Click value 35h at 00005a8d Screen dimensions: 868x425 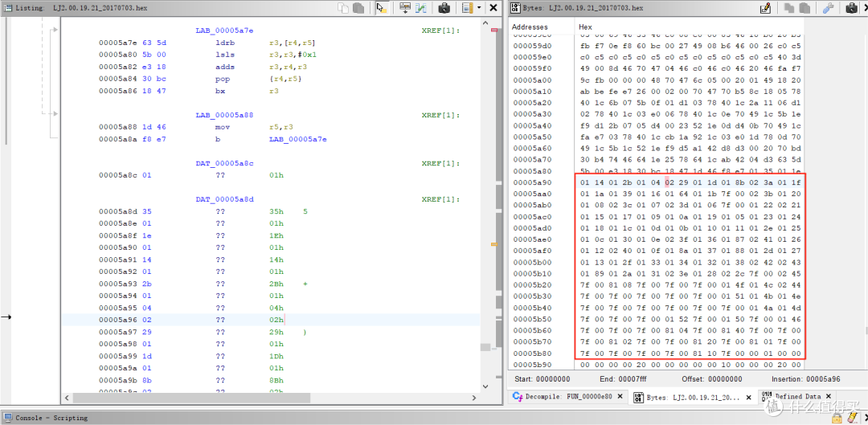(x=276, y=211)
